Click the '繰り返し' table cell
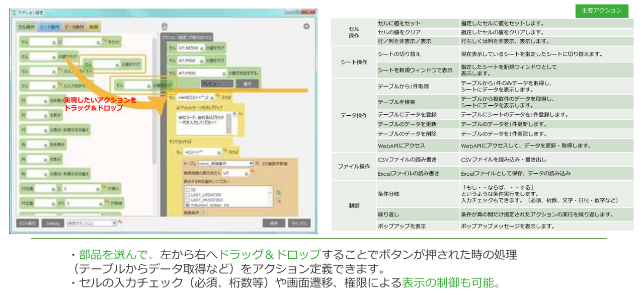 pyautogui.click(x=418, y=214)
